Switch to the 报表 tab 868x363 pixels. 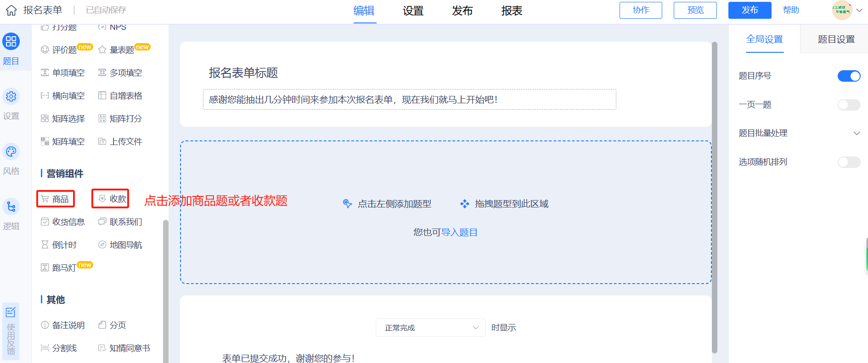(512, 11)
